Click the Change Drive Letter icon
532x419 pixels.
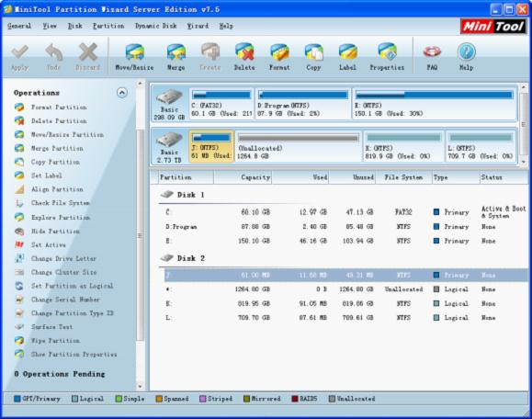tap(19, 258)
